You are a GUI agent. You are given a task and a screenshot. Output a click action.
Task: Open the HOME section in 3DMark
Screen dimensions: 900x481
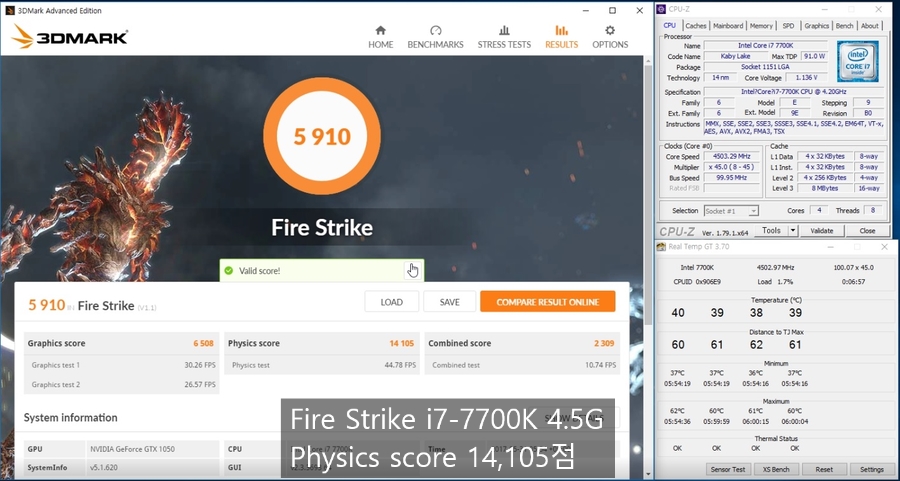(x=381, y=37)
